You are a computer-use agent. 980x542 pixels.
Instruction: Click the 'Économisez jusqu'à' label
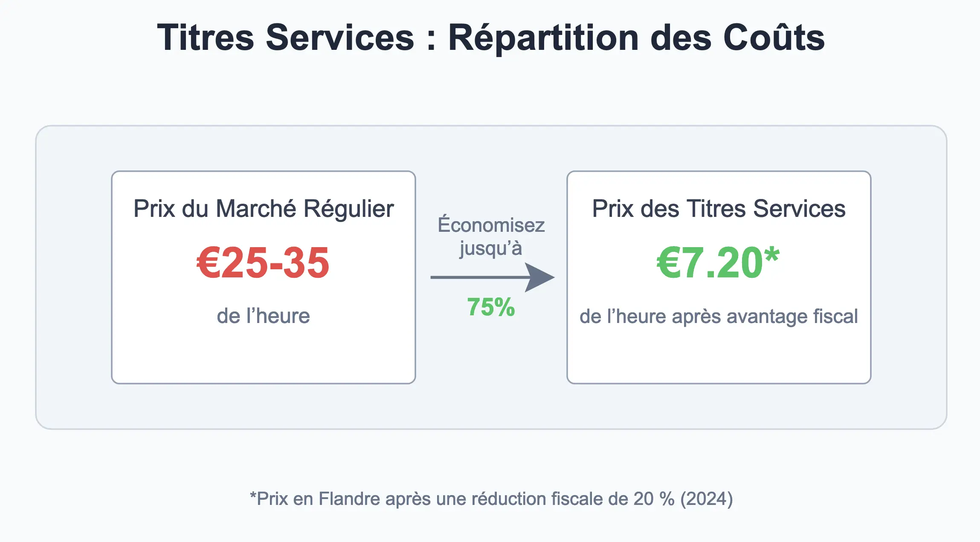[x=491, y=236]
